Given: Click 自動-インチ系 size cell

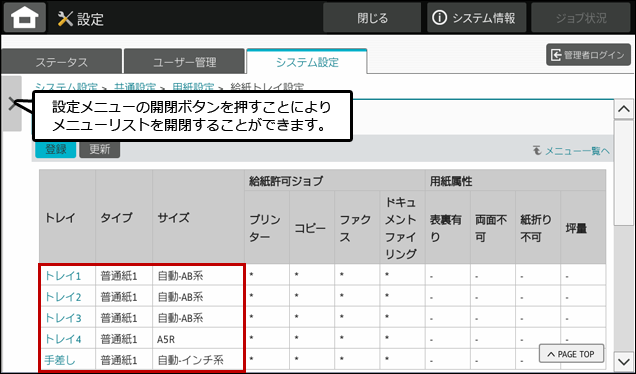Looking at the screenshot, I should [198, 360].
